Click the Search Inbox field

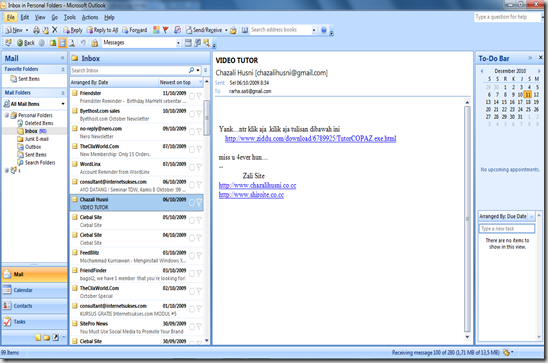coord(129,70)
